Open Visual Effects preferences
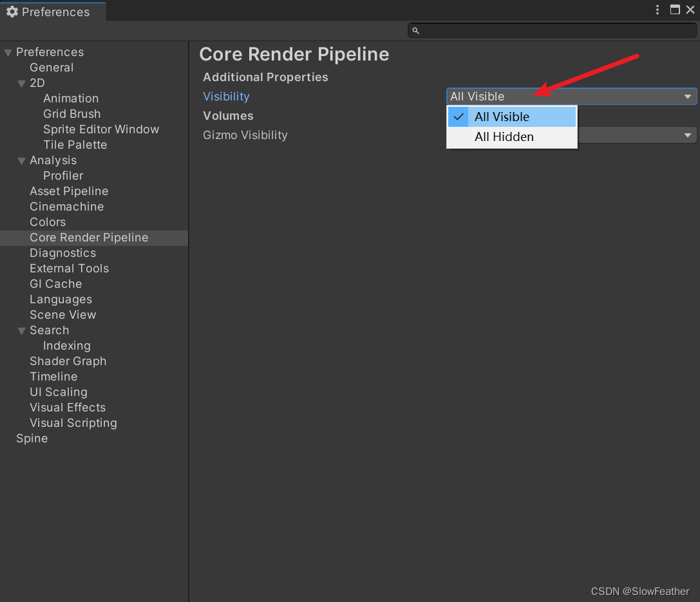Image resolution: width=700 pixels, height=602 pixels. tap(68, 408)
